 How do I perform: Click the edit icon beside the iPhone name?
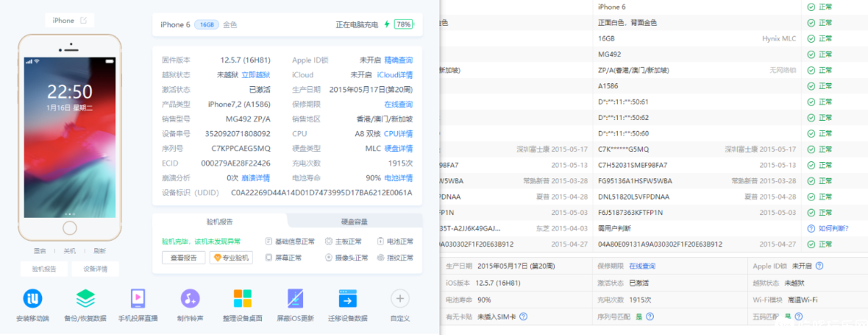click(84, 20)
